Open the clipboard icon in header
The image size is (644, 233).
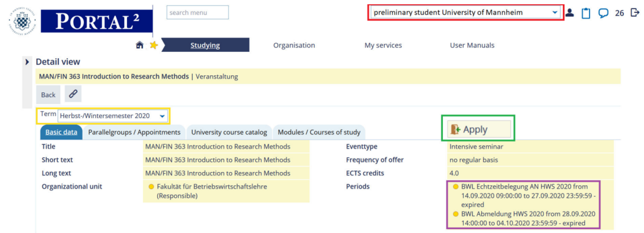click(586, 13)
